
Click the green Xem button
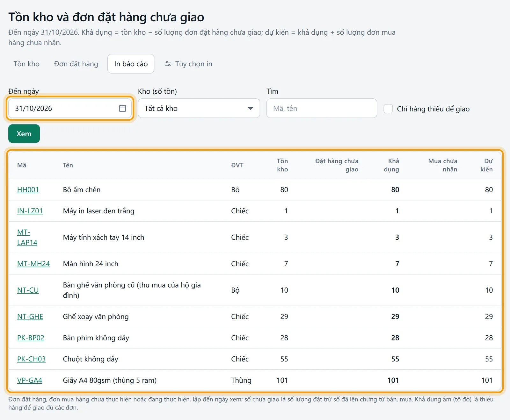pyautogui.click(x=24, y=134)
